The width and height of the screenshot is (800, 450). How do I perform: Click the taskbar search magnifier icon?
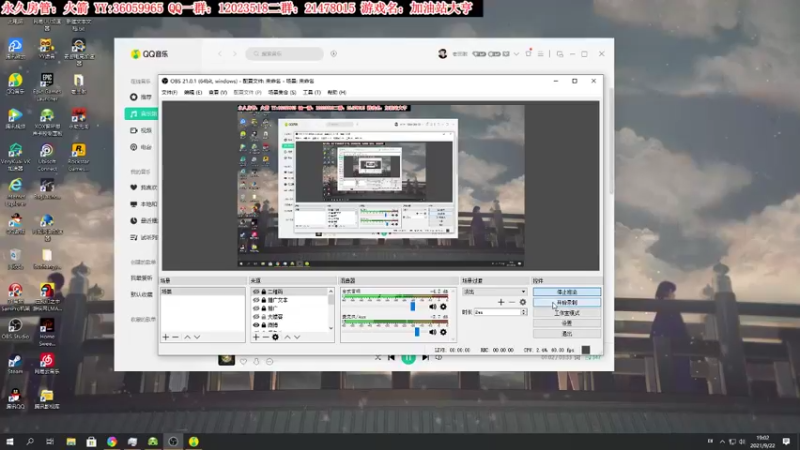[30, 442]
